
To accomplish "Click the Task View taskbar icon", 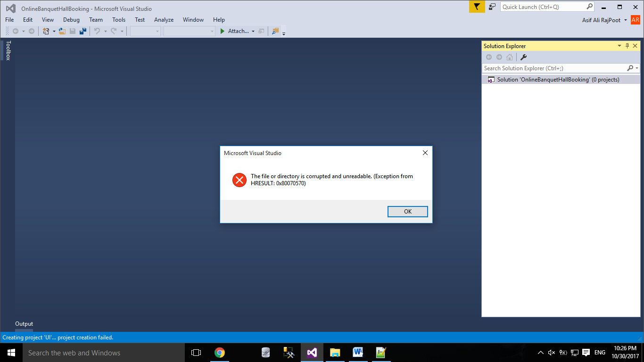I will click(196, 353).
